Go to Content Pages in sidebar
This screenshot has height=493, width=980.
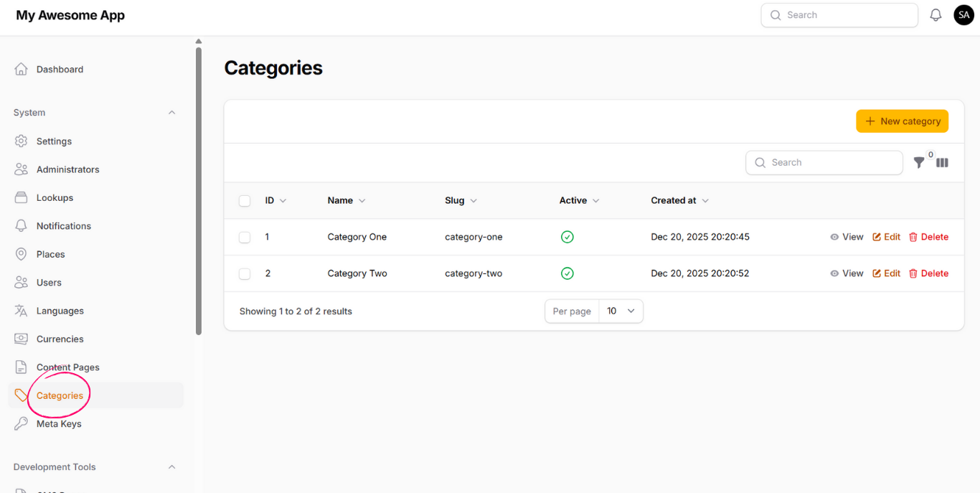[67, 367]
